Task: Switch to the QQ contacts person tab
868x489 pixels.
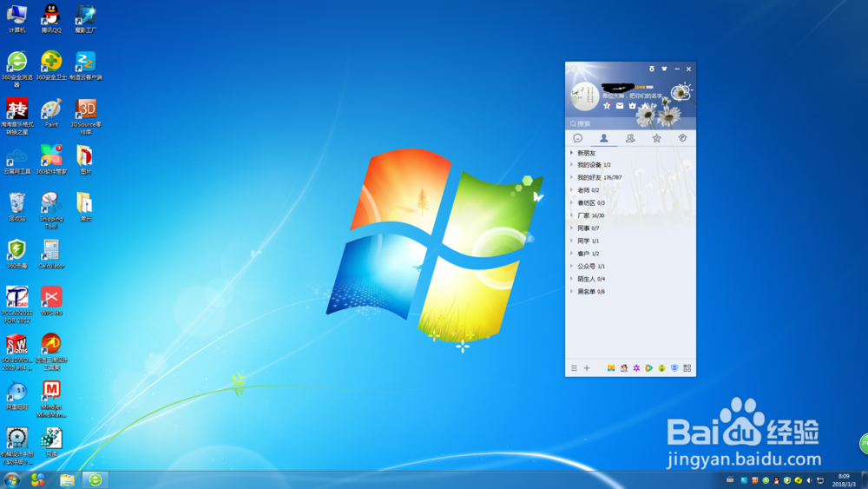Action: 604,138
